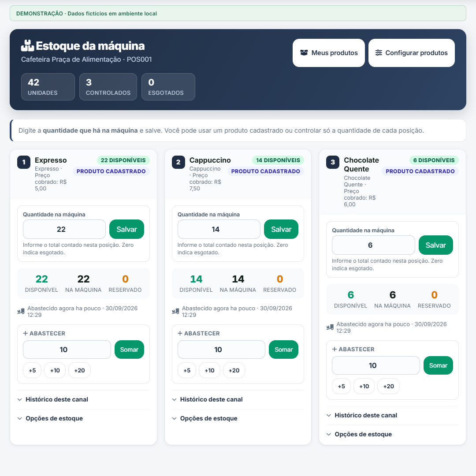Screen dimensions: 476x476
Task: Click Produto Cadastrado badge on Expresso card
Action: (x=111, y=171)
